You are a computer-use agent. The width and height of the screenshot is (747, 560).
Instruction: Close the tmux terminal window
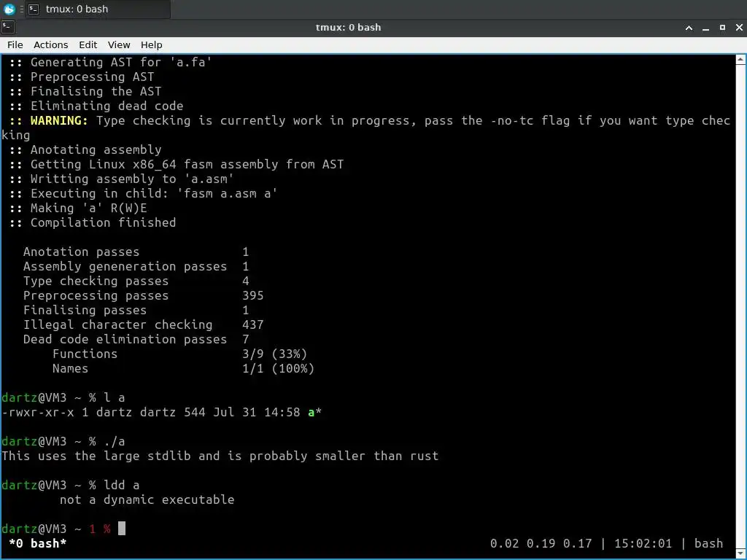click(739, 28)
